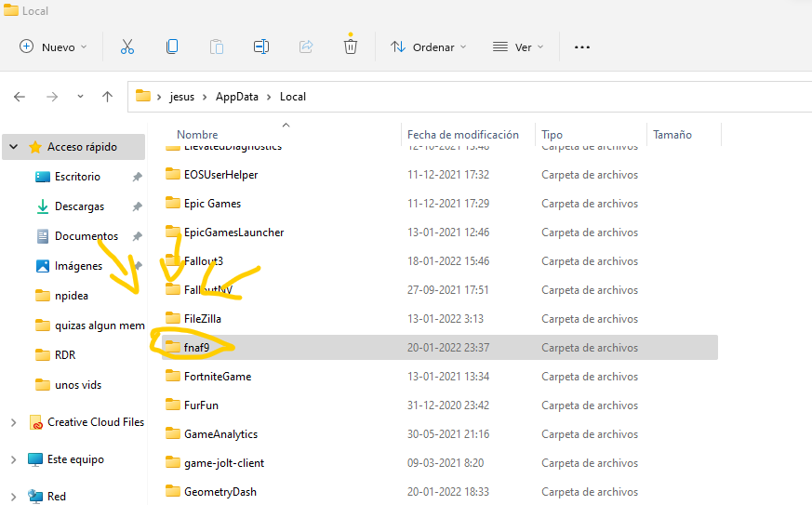The height and width of the screenshot is (505, 812).
Task: Click chevron after jesus in address bar
Action: pyautogui.click(x=205, y=97)
